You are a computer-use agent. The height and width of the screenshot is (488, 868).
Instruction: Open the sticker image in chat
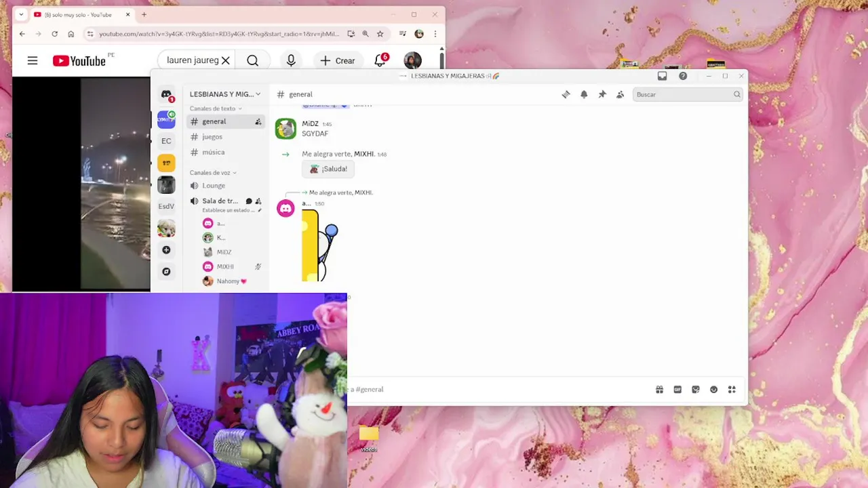pos(320,245)
